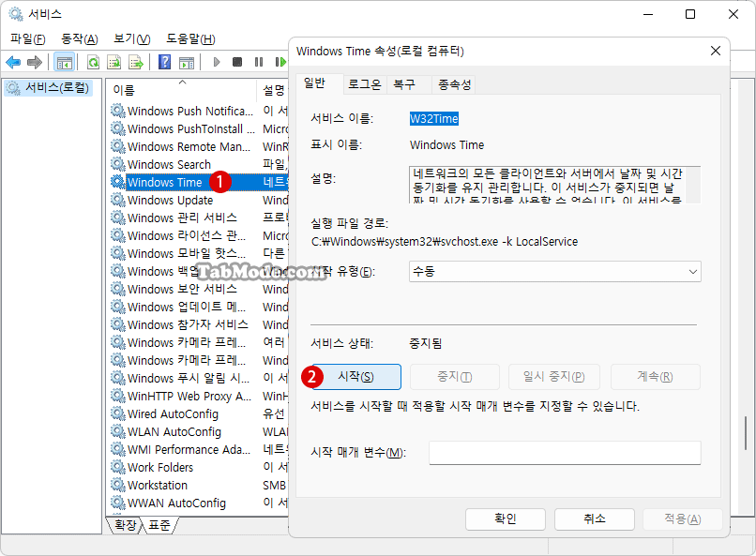
Task: Click the Refresh toolbar icon
Action: pyautogui.click(x=93, y=62)
